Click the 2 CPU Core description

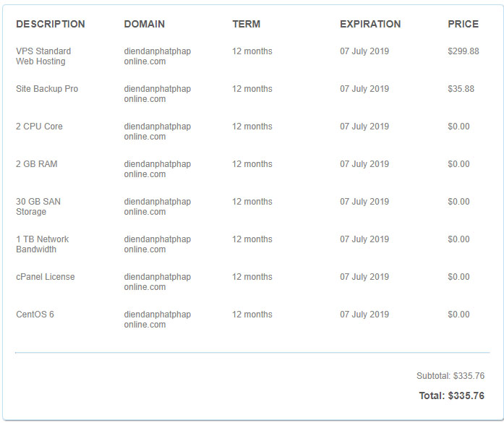(39, 127)
